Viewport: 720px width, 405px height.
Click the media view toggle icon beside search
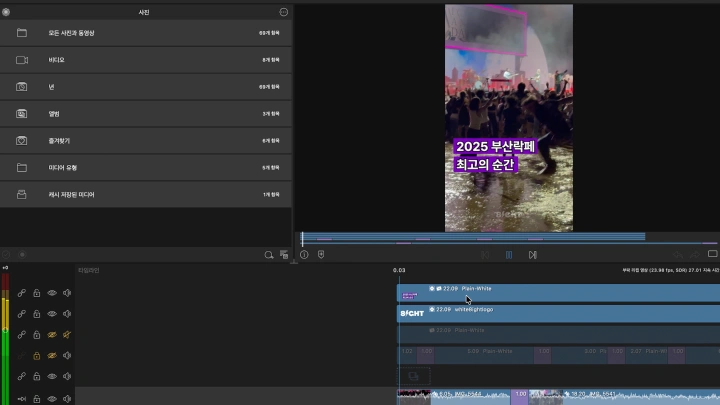(x=285, y=255)
